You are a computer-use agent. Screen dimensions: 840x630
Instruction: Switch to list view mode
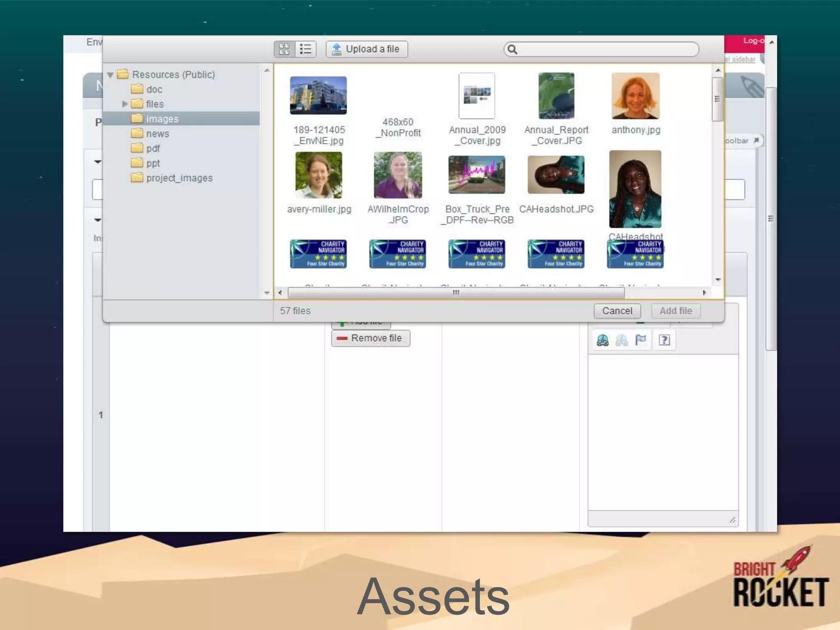(x=306, y=49)
